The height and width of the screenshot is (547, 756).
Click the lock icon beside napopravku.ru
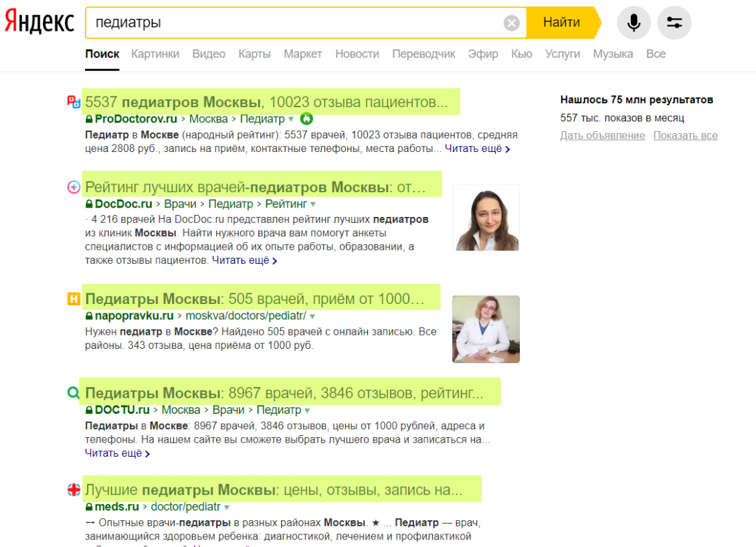click(89, 316)
